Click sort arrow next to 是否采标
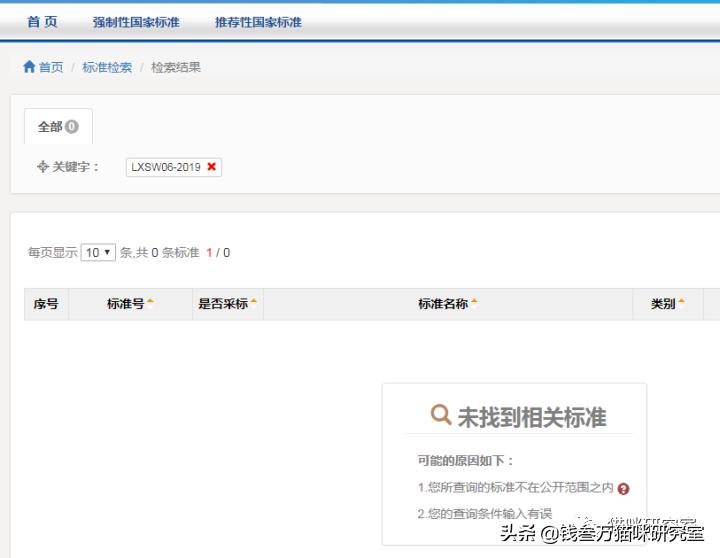Image resolution: width=720 pixels, height=558 pixels. (253, 301)
